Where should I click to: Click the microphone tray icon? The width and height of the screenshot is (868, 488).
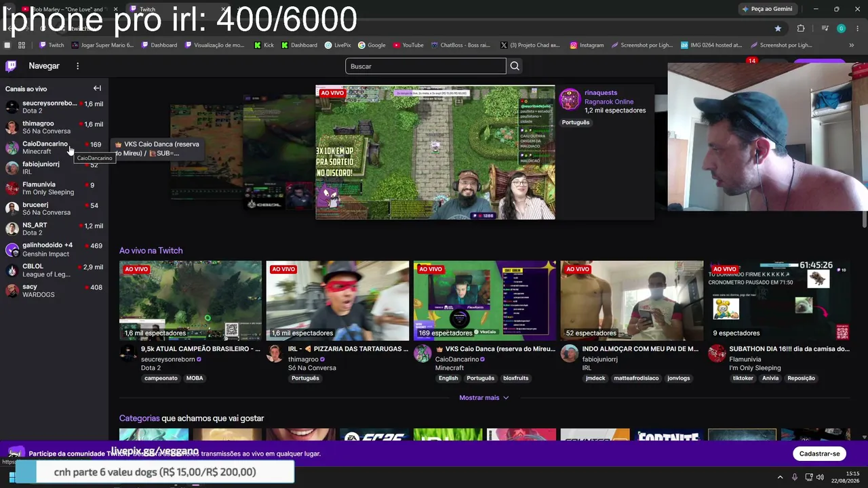click(x=795, y=477)
